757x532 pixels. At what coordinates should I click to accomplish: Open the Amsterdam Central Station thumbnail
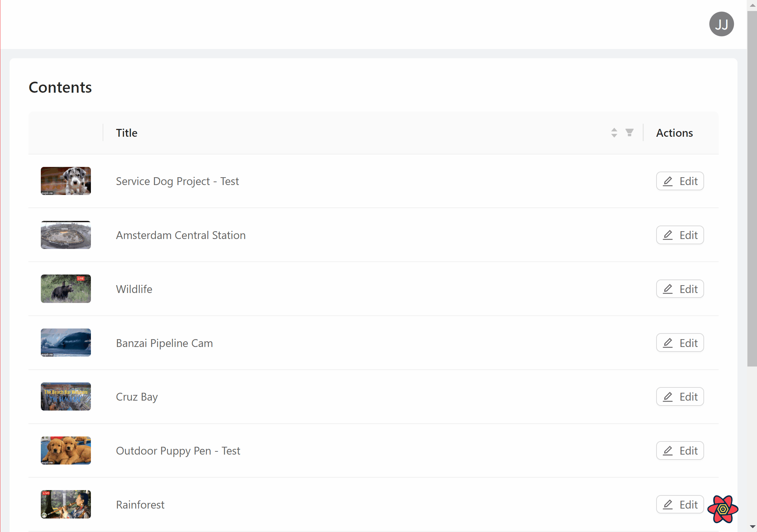(x=66, y=235)
